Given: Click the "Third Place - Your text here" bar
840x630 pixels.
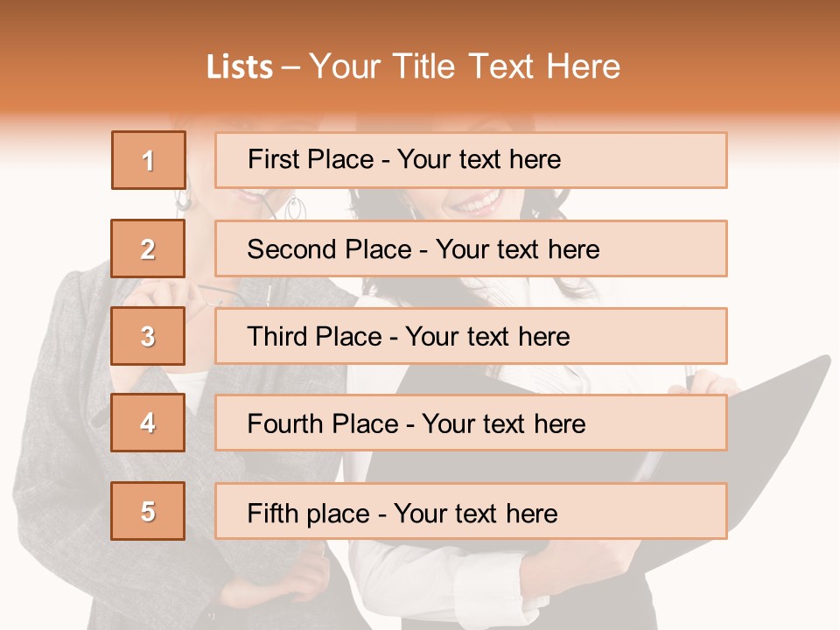Looking at the screenshot, I should [471, 336].
